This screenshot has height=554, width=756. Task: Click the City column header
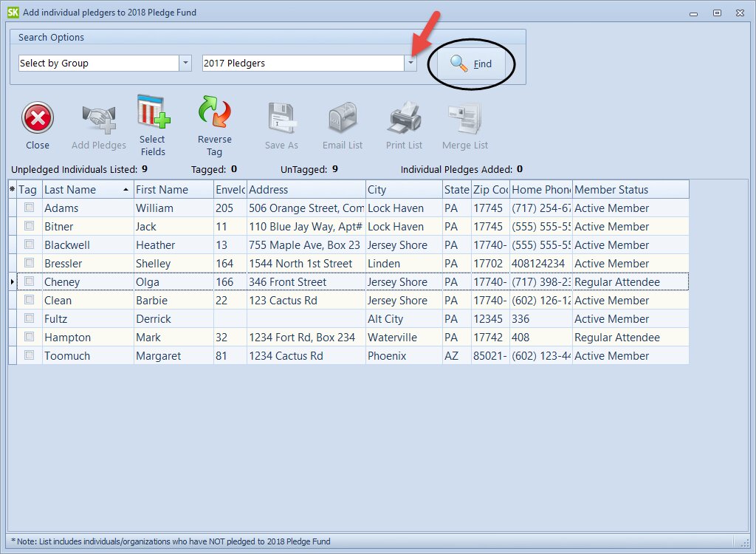point(404,190)
